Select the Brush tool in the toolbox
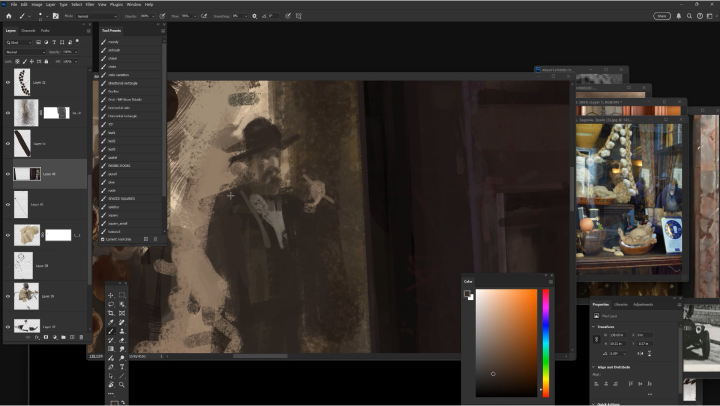720x406 pixels. click(x=111, y=331)
